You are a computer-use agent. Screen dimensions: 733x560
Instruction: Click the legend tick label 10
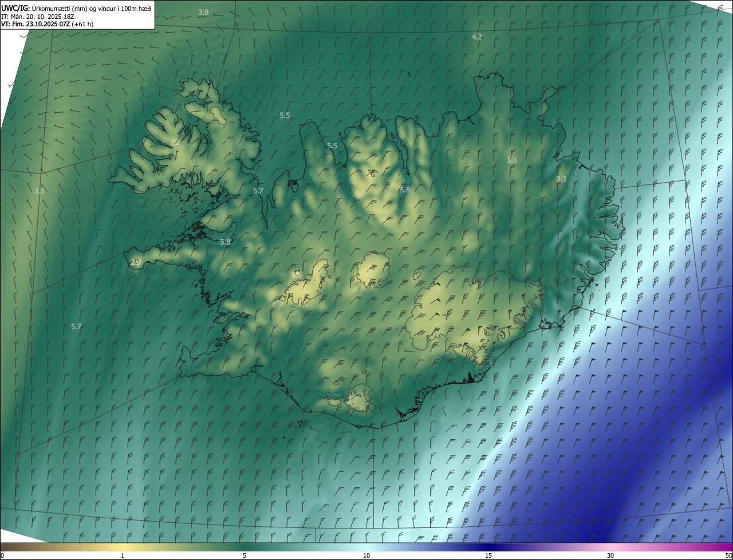[366, 555]
